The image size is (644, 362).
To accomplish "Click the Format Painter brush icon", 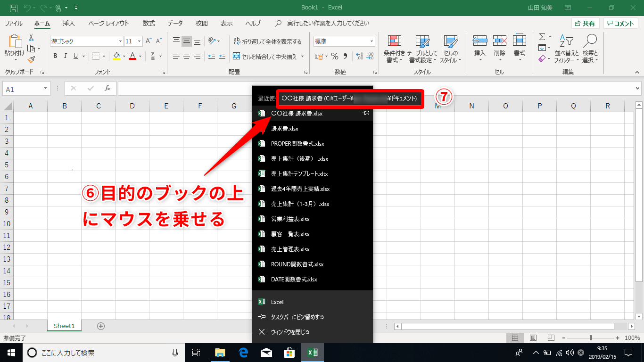I will pyautogui.click(x=31, y=59).
